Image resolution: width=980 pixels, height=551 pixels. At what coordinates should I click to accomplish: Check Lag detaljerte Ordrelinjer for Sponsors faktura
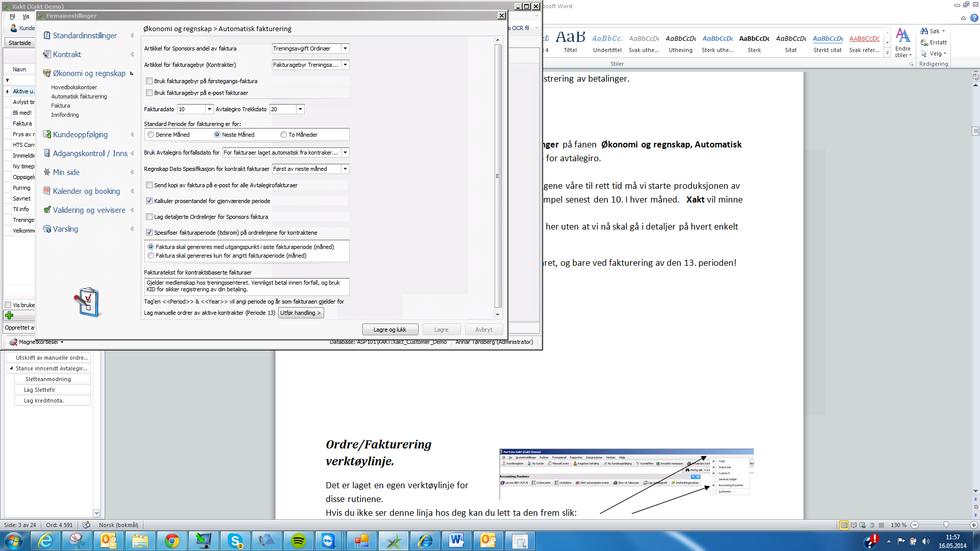pos(150,216)
